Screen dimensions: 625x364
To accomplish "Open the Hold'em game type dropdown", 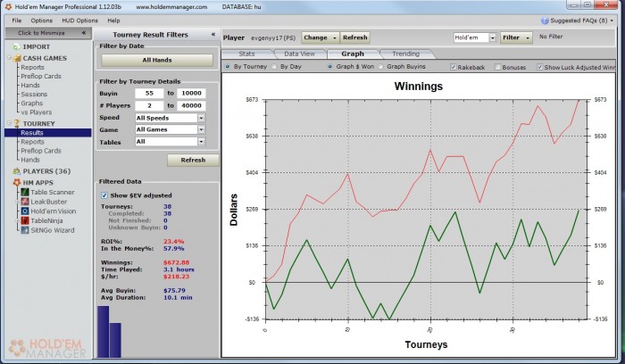I will coord(493,37).
